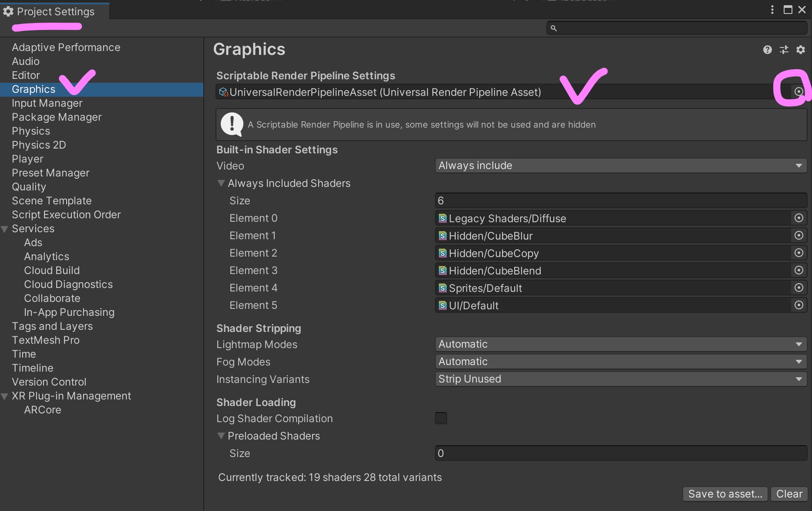The image size is (812, 511).
Task: Click the Project Settings gear tab icon
Action: pyautogui.click(x=8, y=12)
